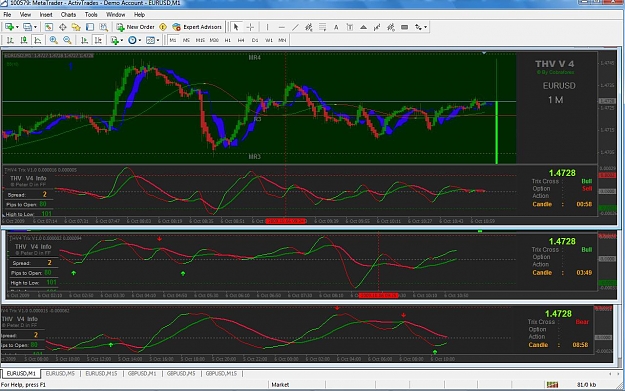The height and width of the screenshot is (391, 625).
Task: Expand the Periods dropdown arrow
Action: click(x=140, y=40)
